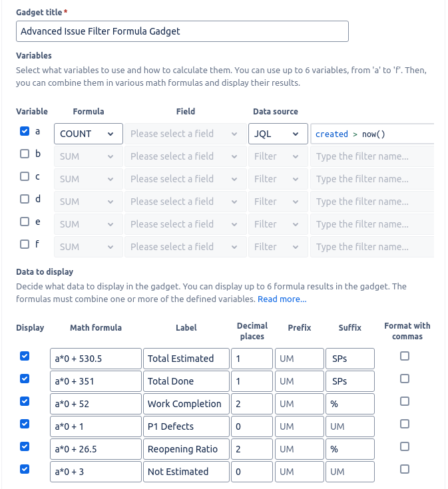Enable variable b checkbox
The width and height of the screenshot is (448, 489).
tap(25, 154)
